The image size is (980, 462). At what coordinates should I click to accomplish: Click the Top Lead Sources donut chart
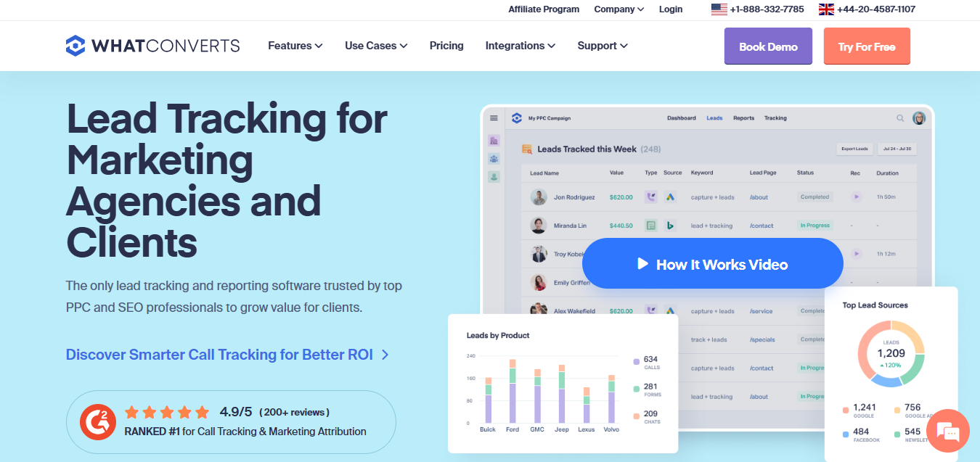coord(891,353)
